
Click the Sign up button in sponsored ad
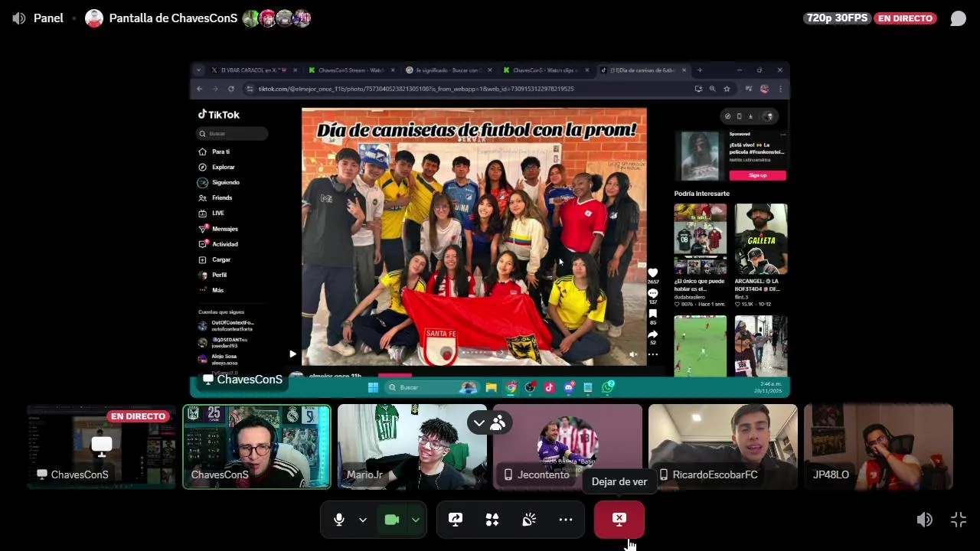pos(757,175)
